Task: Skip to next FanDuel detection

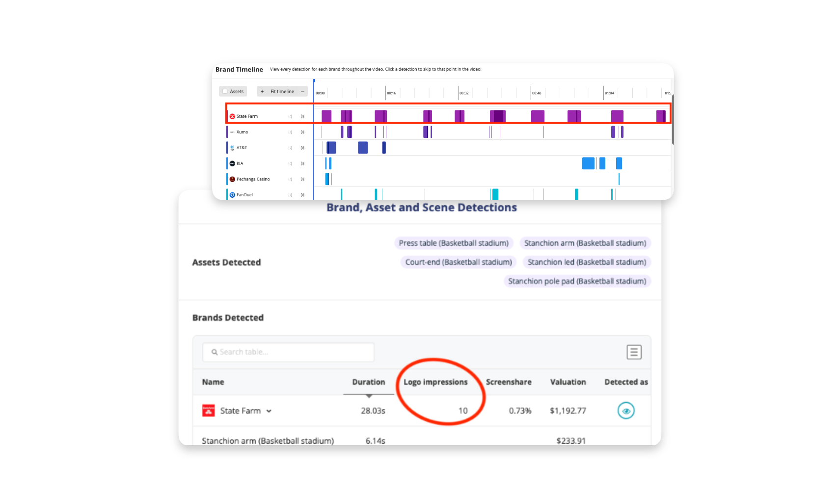Action: 302,195
